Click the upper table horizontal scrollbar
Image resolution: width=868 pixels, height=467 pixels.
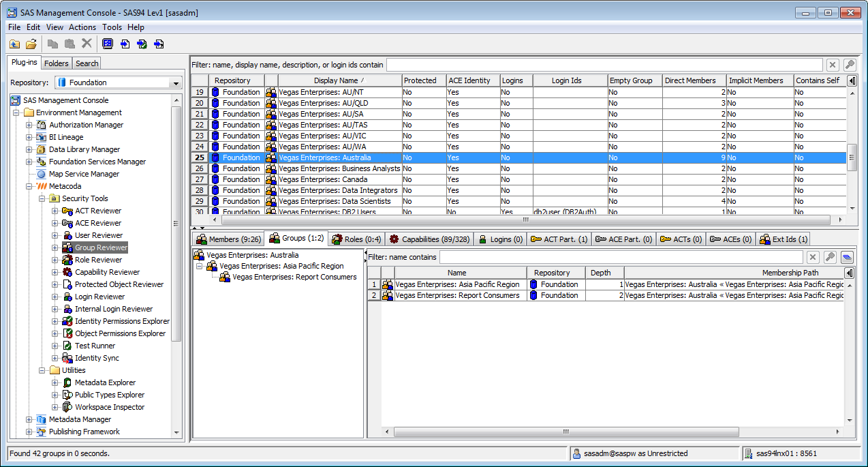coord(525,220)
